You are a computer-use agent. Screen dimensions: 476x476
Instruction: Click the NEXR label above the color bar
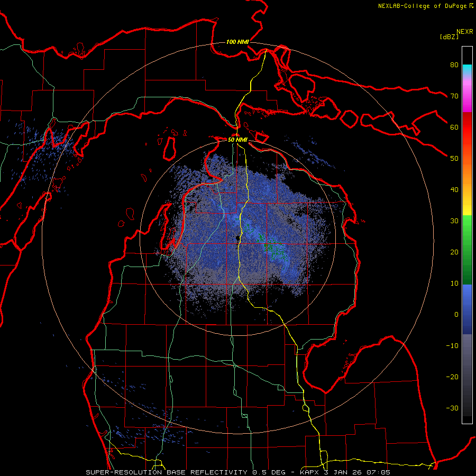(x=465, y=32)
